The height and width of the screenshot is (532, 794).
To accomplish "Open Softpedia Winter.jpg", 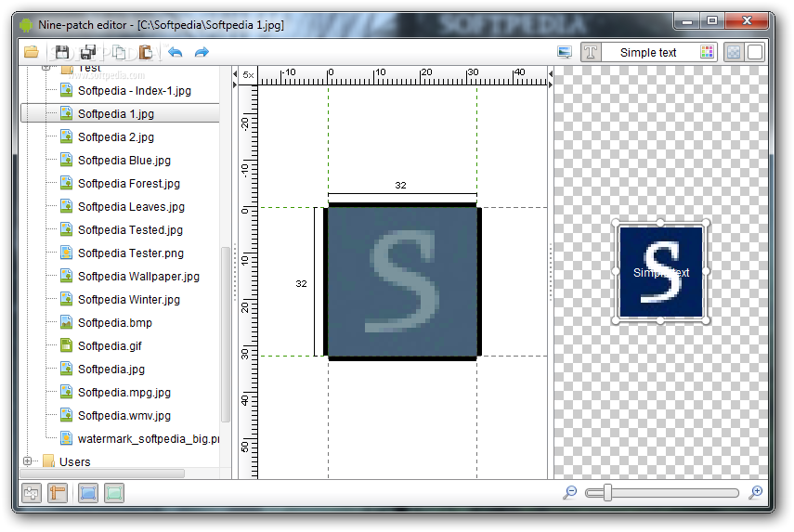I will click(x=129, y=300).
